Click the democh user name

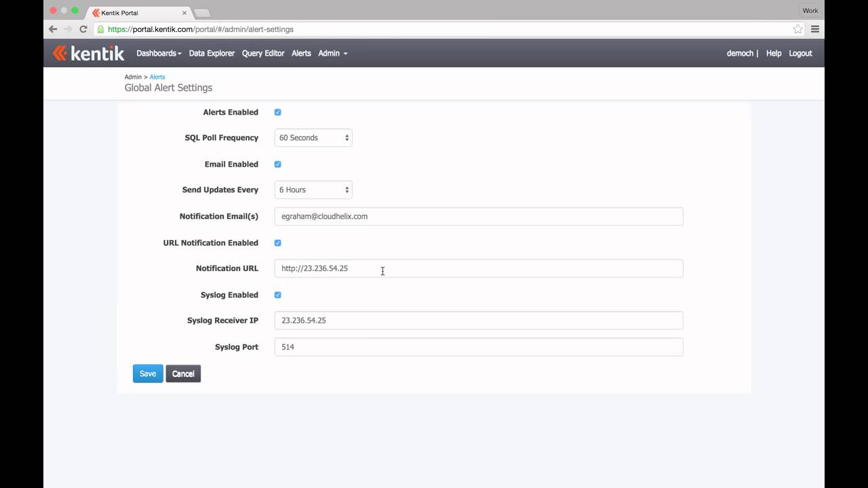pos(740,53)
